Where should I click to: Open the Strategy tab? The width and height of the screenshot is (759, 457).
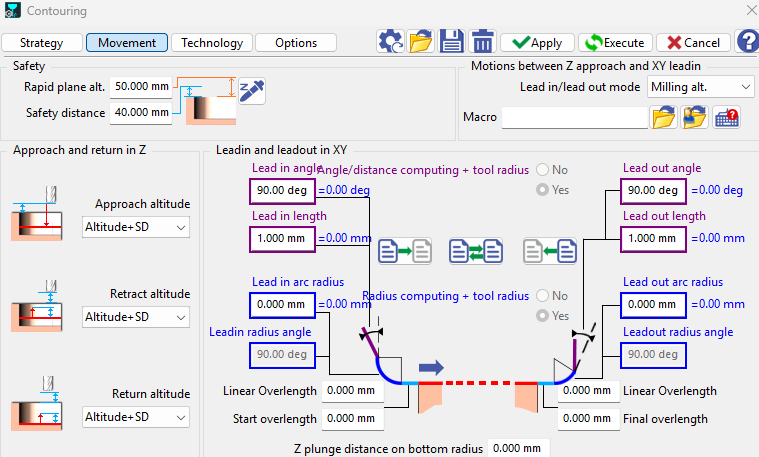[42, 43]
